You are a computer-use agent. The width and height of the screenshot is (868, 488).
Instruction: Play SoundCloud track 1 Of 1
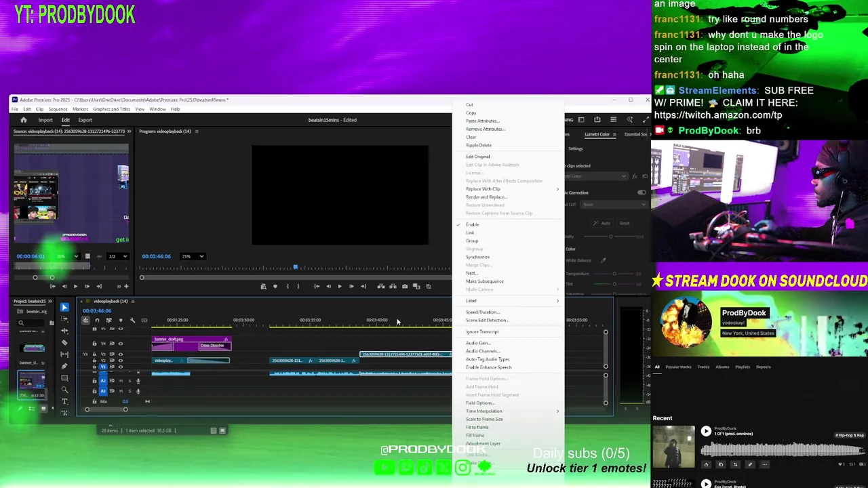(x=706, y=431)
